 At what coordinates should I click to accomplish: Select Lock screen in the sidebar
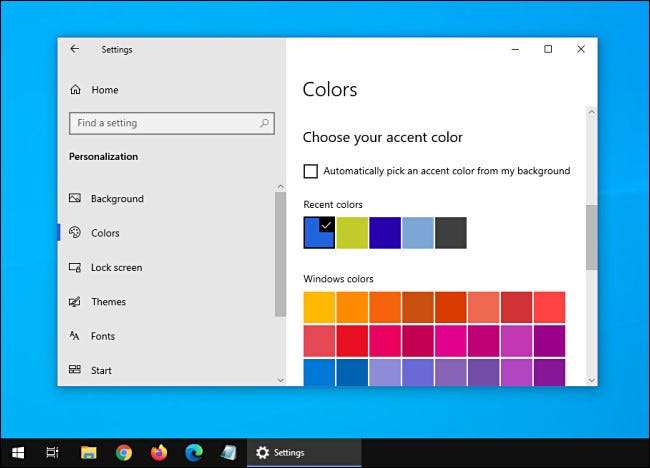tap(116, 268)
